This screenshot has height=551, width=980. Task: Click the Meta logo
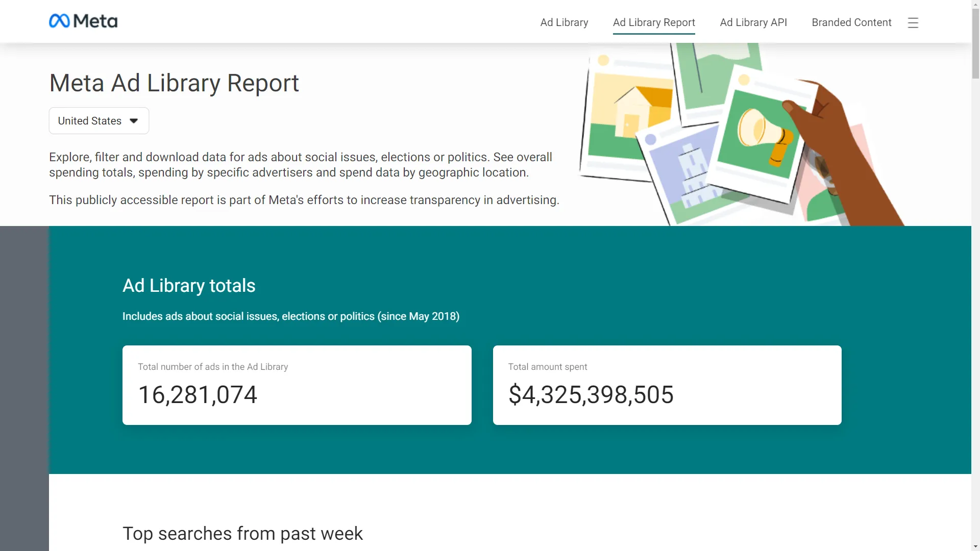click(83, 21)
